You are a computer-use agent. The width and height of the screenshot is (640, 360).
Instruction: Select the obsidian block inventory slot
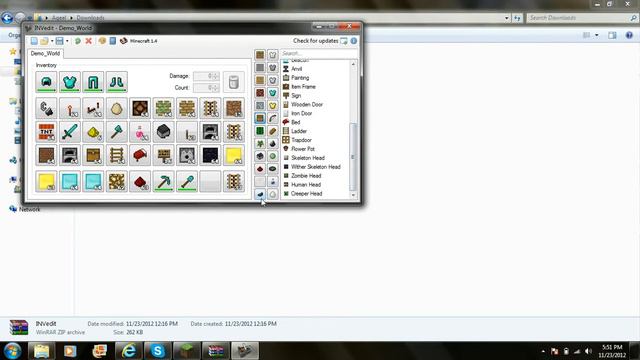(x=211, y=156)
